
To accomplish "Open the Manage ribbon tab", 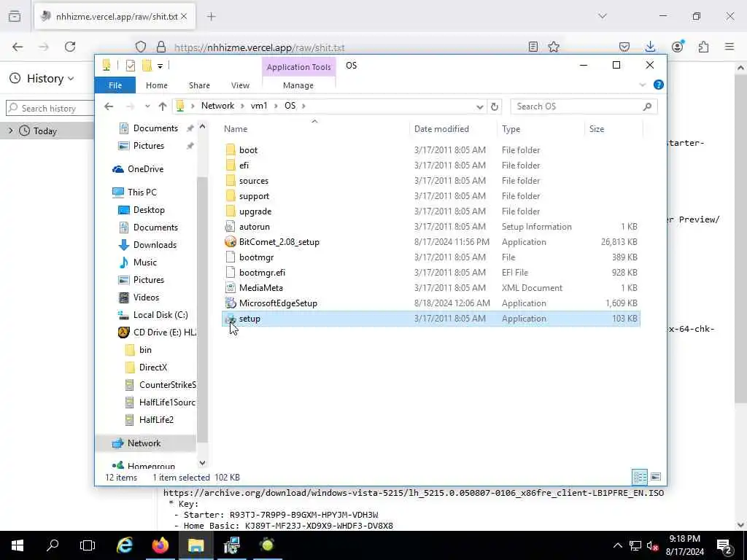I will point(298,85).
